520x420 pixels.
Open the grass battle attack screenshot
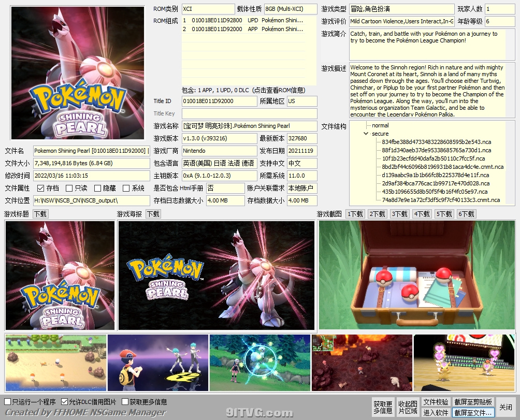coord(260,363)
